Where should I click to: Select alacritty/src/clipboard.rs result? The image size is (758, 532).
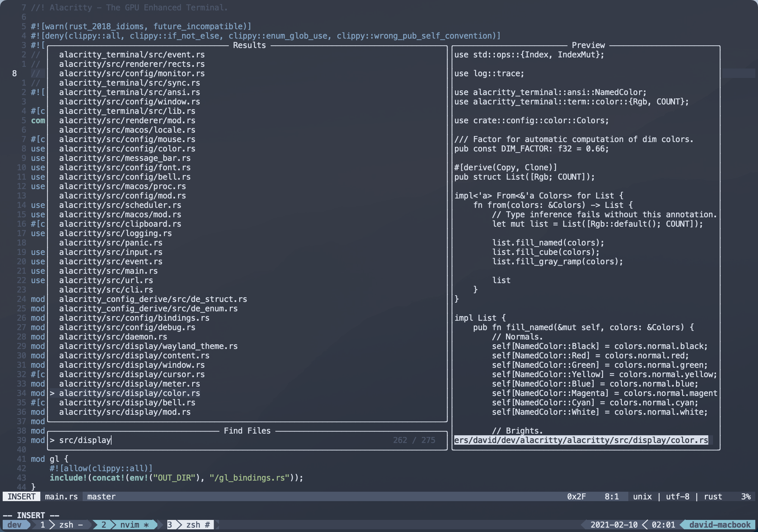click(x=120, y=224)
